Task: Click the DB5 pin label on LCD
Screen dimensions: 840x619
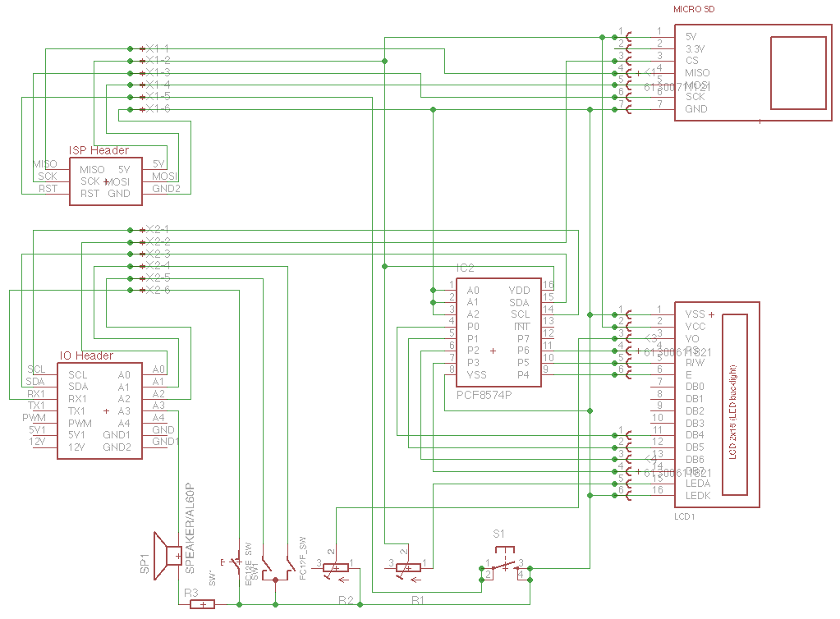Action: 695,447
